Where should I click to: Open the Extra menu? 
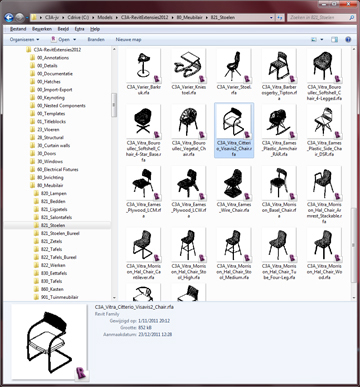[79, 29]
